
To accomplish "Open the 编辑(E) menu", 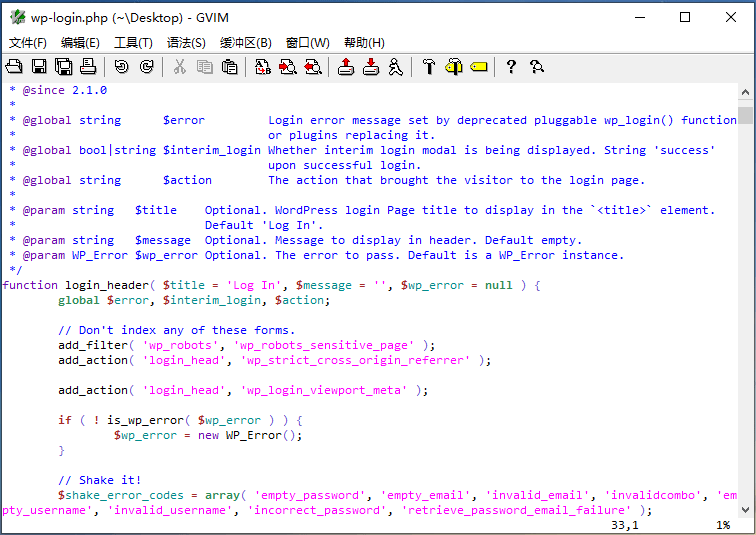I will [80, 42].
